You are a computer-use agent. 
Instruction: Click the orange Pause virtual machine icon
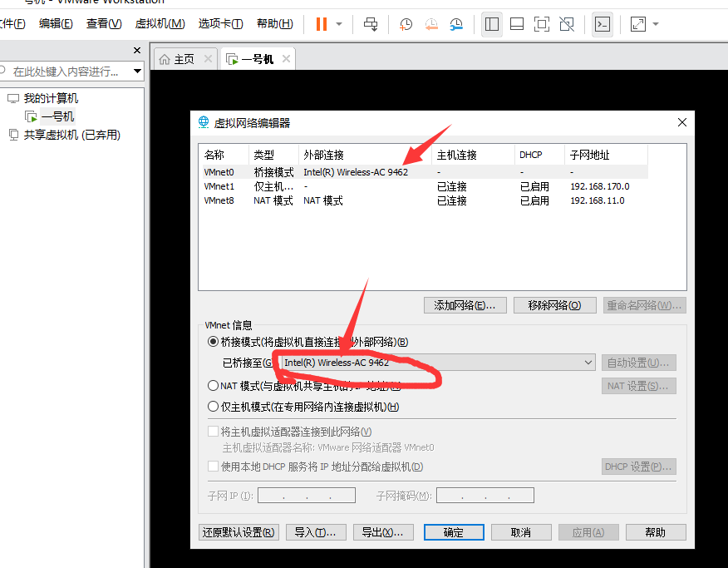pos(322,23)
